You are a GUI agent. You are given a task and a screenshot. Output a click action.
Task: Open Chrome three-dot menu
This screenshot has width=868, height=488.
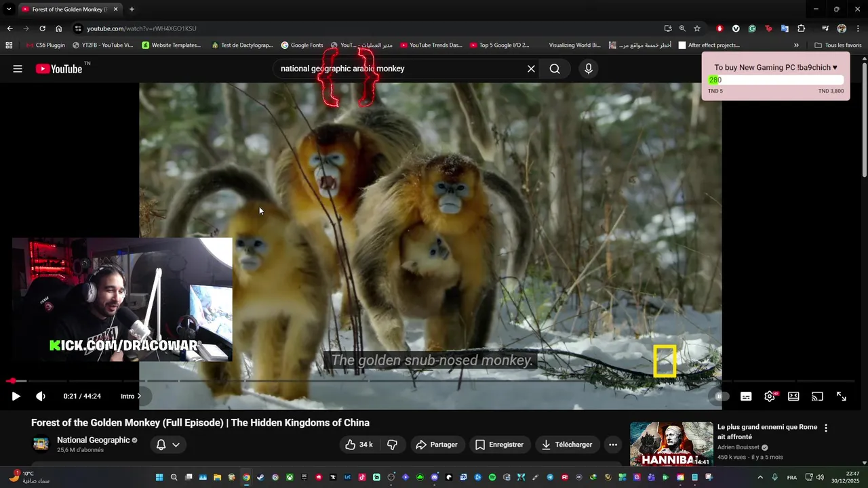858,28
